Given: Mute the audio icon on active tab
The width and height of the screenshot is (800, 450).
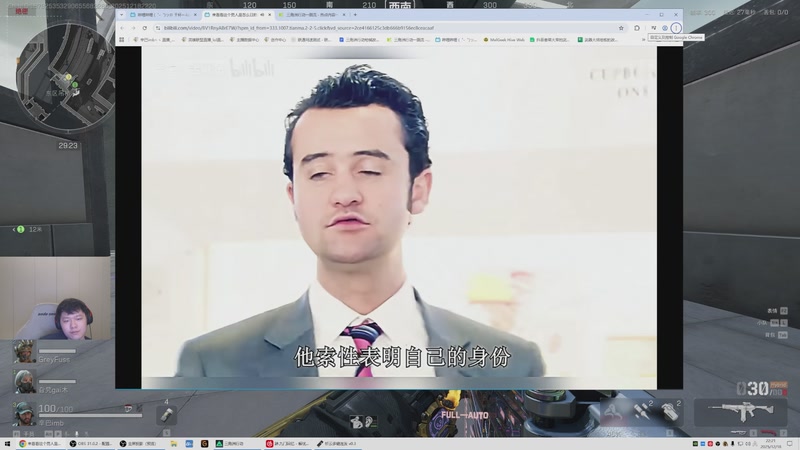Looking at the screenshot, I should (x=262, y=15).
